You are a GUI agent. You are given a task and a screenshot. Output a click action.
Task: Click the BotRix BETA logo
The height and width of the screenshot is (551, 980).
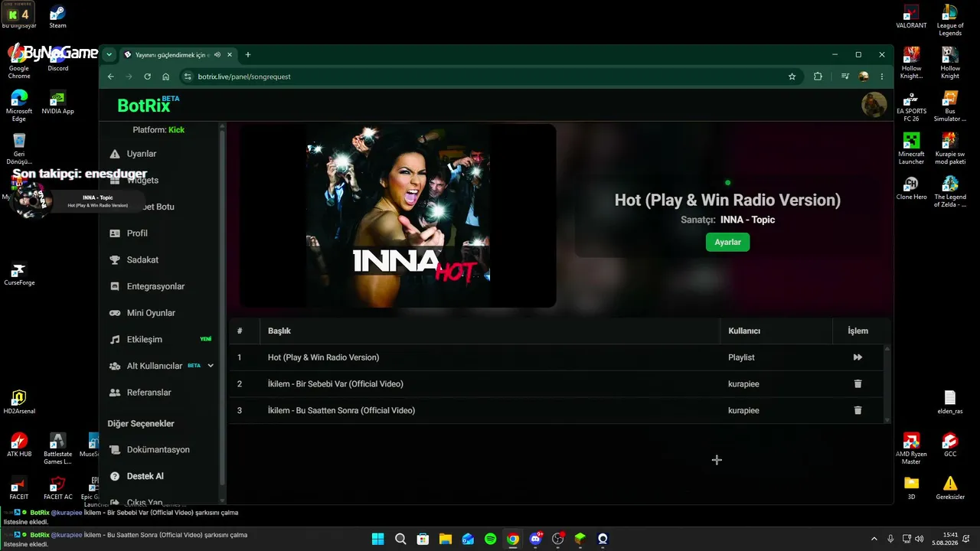[149, 105]
